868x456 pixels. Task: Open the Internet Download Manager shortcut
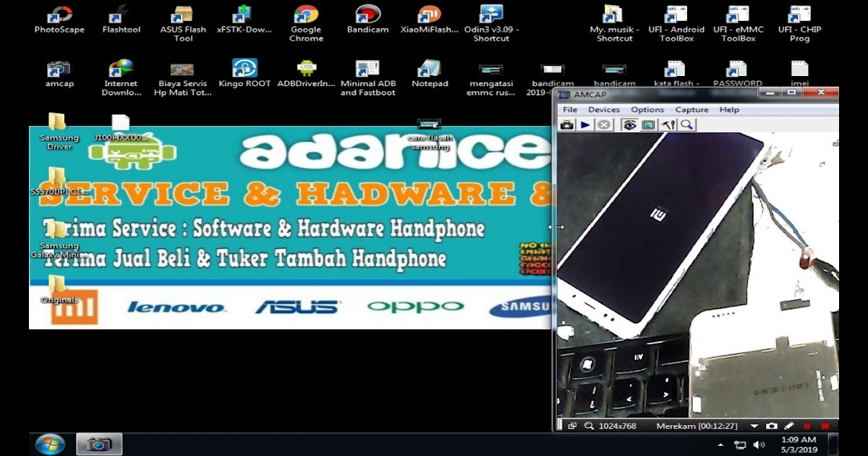121,77
